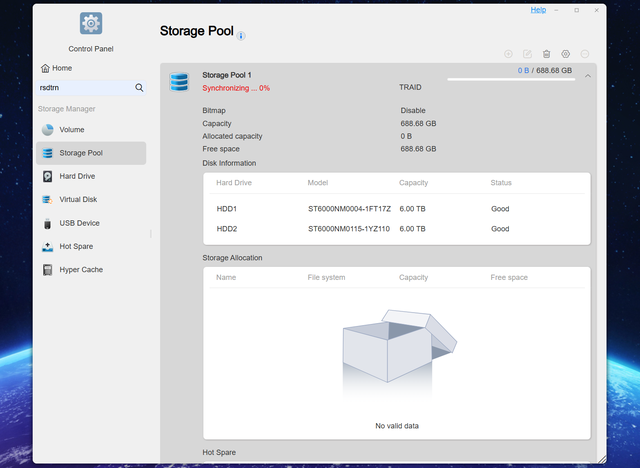Viewport: 640px width, 468px height.
Task: Click the HDD1 row name
Action: [x=227, y=209]
